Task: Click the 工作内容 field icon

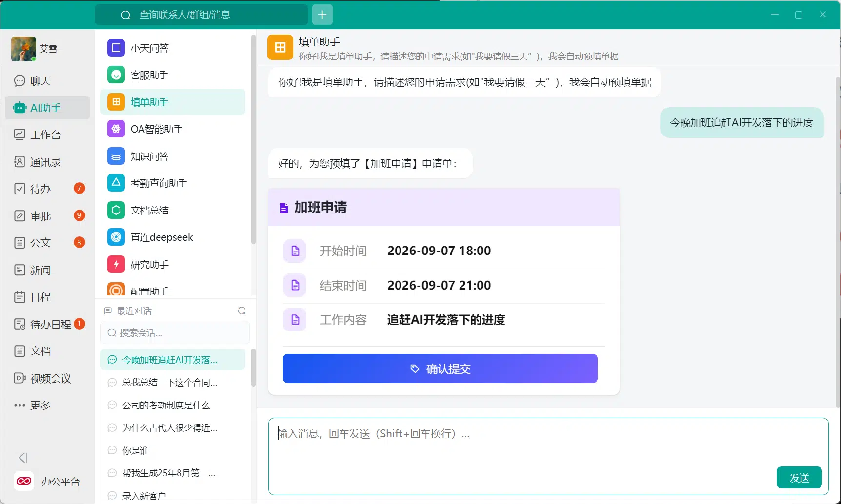Action: 295,320
